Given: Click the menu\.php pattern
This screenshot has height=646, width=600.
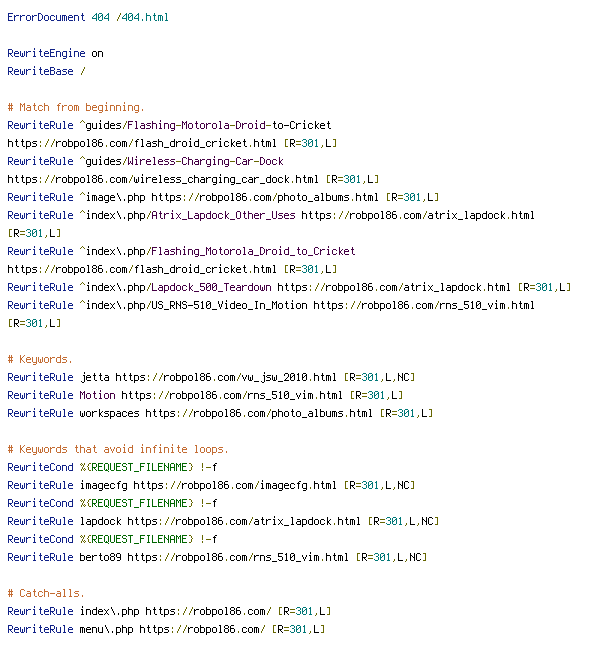Looking at the screenshot, I should click(106, 630).
